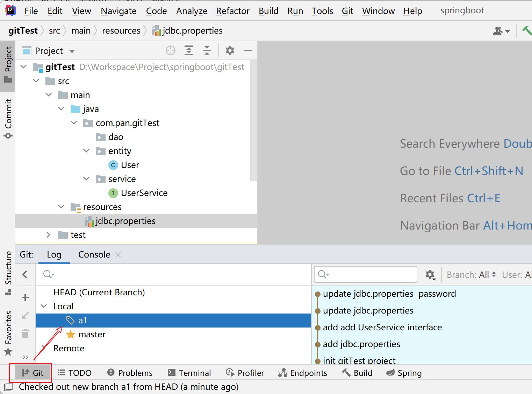
Task: Toggle the Commit side panel
Action: click(x=8, y=118)
